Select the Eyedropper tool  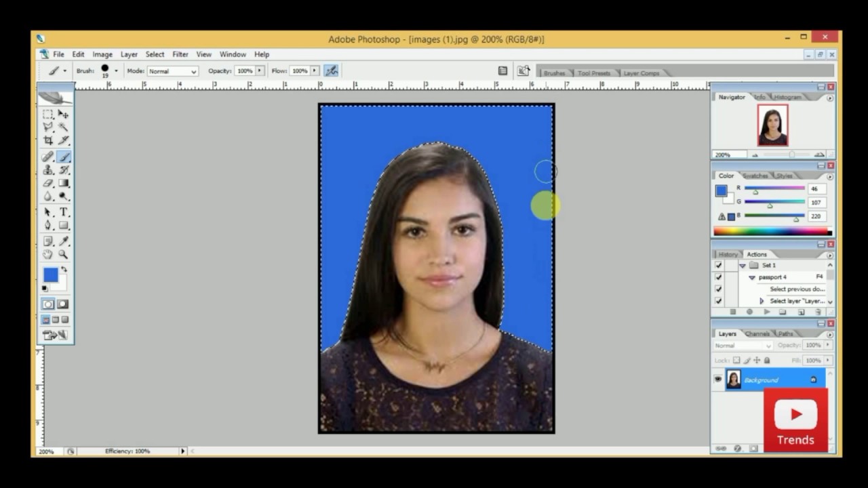click(x=63, y=241)
